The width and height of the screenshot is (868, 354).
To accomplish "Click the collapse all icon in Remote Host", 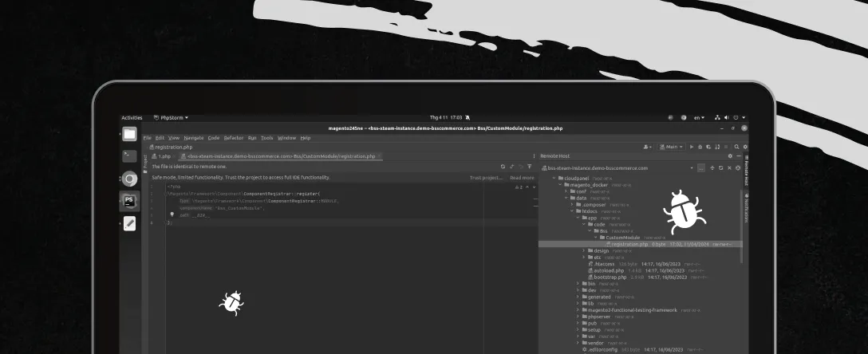I will [712, 167].
